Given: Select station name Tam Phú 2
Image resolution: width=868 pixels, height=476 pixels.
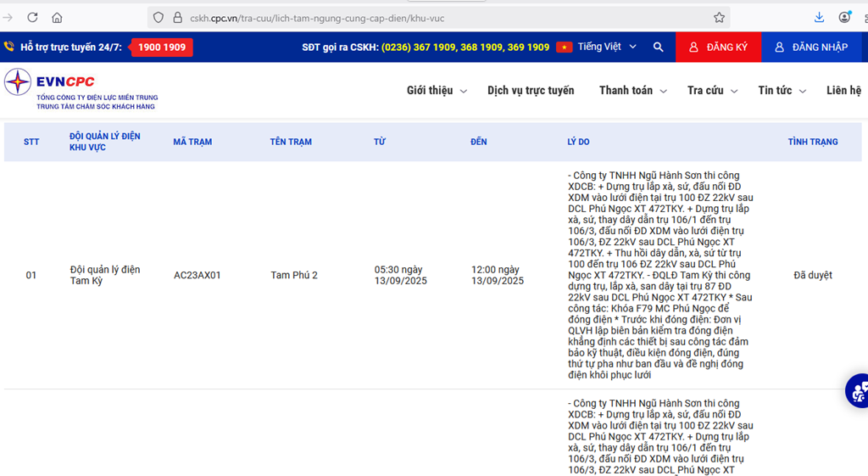Looking at the screenshot, I should 294,275.
